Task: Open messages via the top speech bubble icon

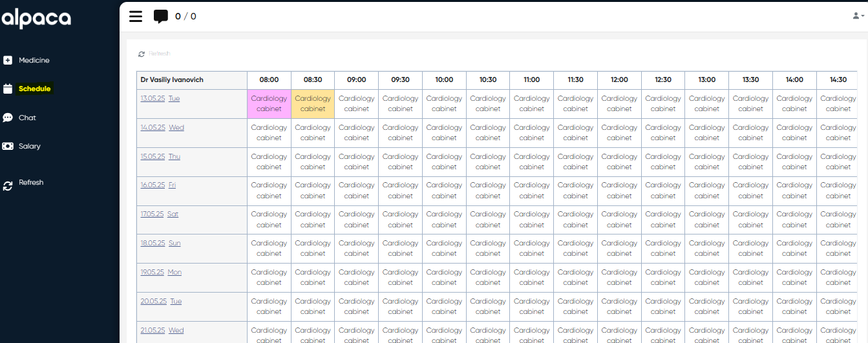Action: (161, 17)
